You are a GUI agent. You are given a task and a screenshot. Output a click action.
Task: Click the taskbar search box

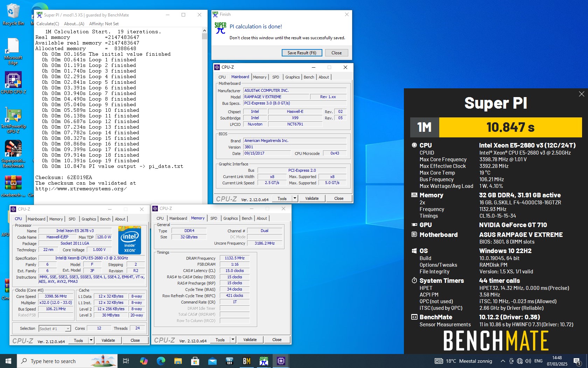[66, 361]
